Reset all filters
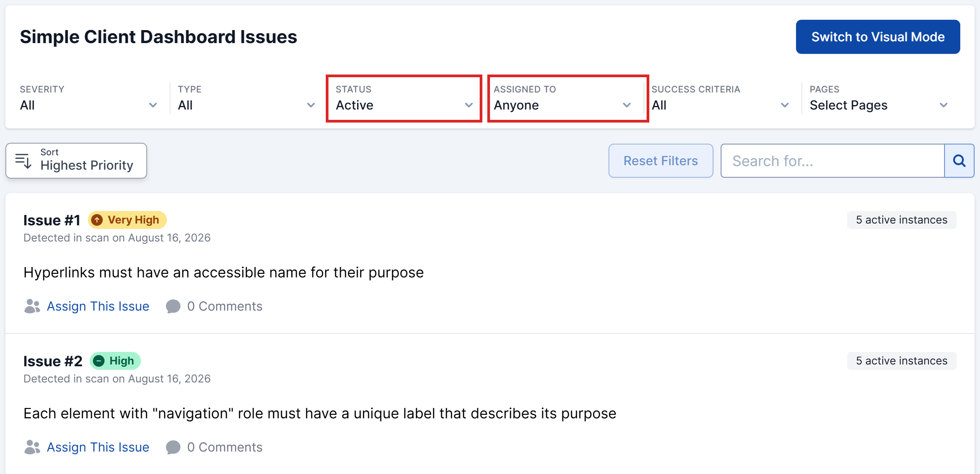Image resolution: width=980 pixels, height=474 pixels. [661, 161]
